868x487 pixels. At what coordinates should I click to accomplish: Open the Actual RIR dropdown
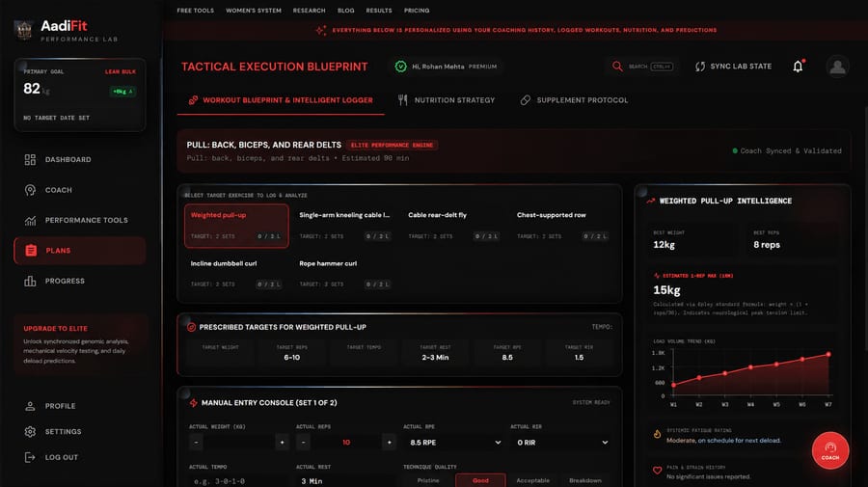(x=560, y=443)
